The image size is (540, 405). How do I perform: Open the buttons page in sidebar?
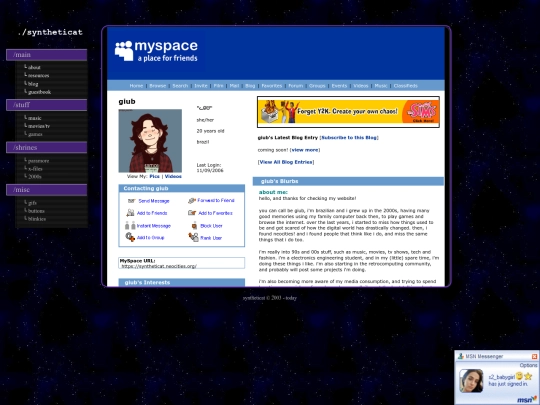tap(36, 211)
